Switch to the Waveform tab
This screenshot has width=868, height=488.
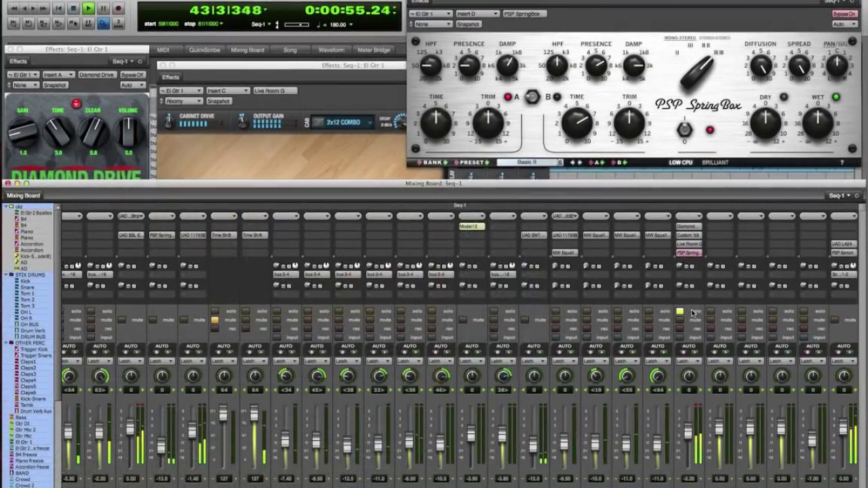click(331, 50)
